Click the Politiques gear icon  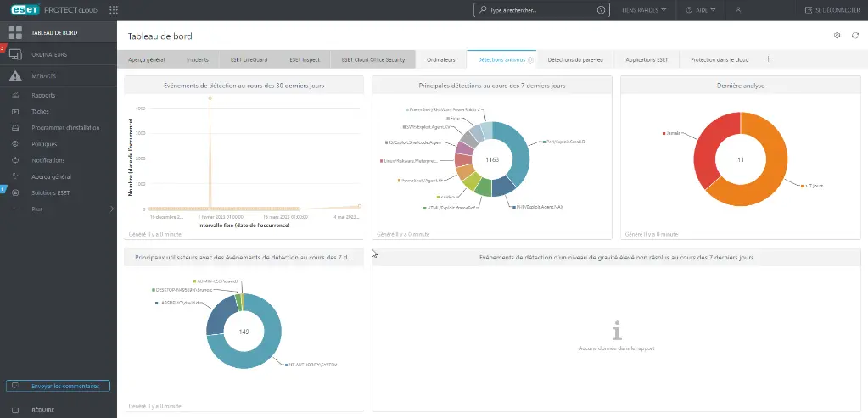click(15, 144)
